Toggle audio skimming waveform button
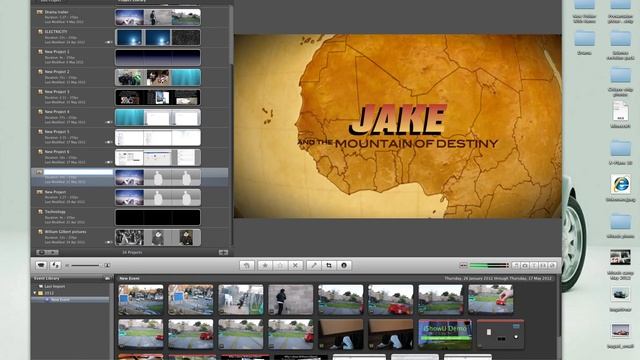This screenshot has height=360, width=640. coord(463,265)
